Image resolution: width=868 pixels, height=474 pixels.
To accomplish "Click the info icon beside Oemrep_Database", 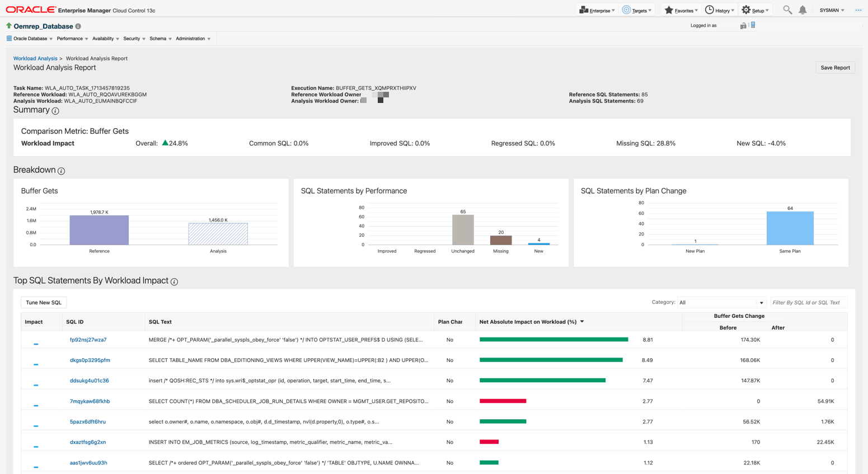I will (78, 26).
